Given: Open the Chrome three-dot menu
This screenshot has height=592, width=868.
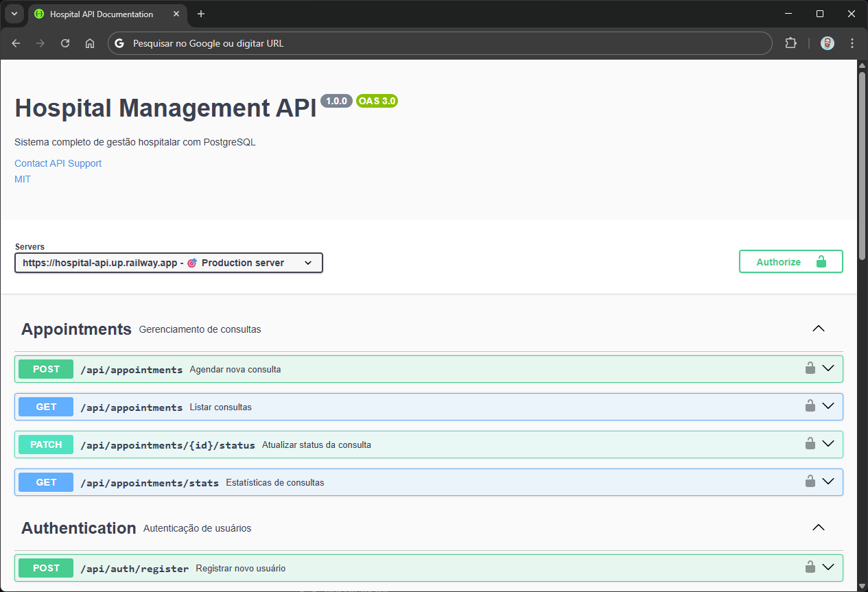Looking at the screenshot, I should [x=852, y=43].
